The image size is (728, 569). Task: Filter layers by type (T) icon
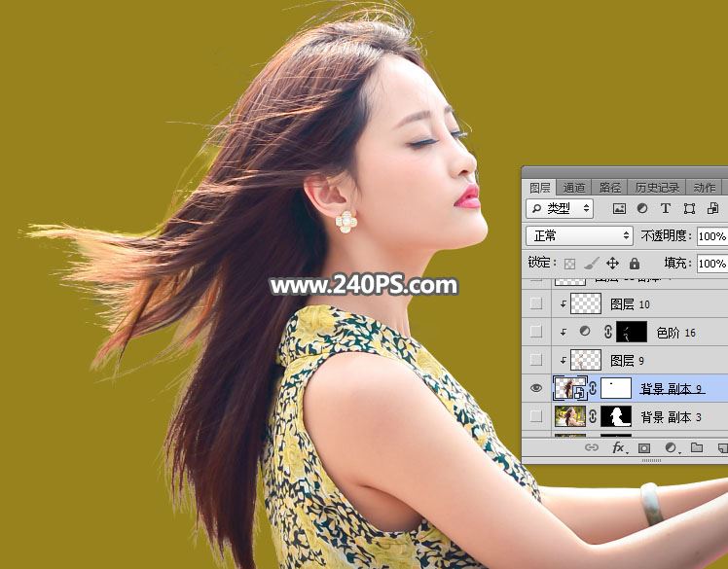pyautogui.click(x=666, y=209)
